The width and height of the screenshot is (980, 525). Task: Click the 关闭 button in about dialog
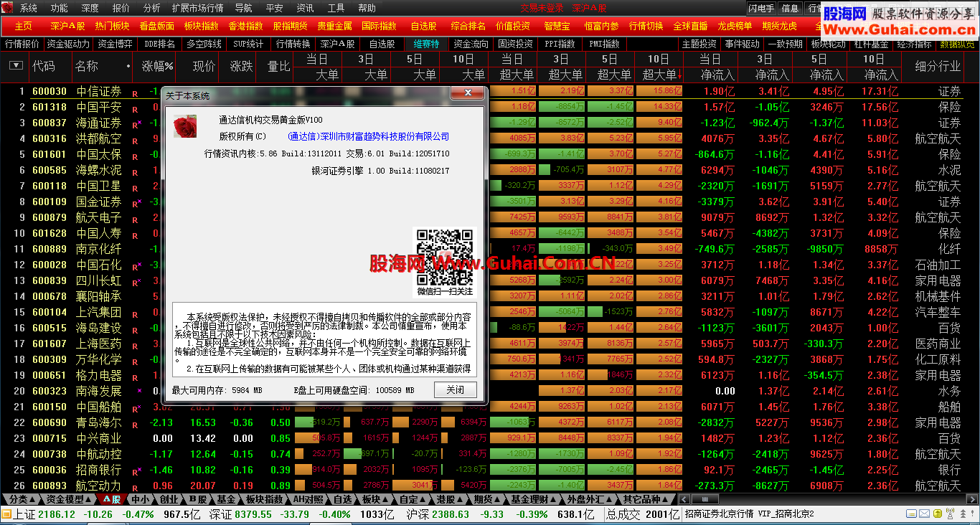tap(455, 390)
